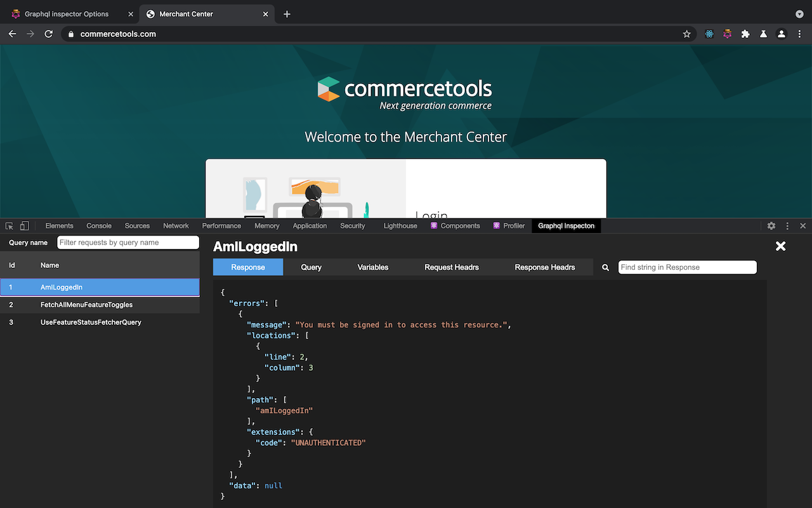The width and height of the screenshot is (812, 508).
Task: Open DevTools settings gear
Action: (771, 225)
